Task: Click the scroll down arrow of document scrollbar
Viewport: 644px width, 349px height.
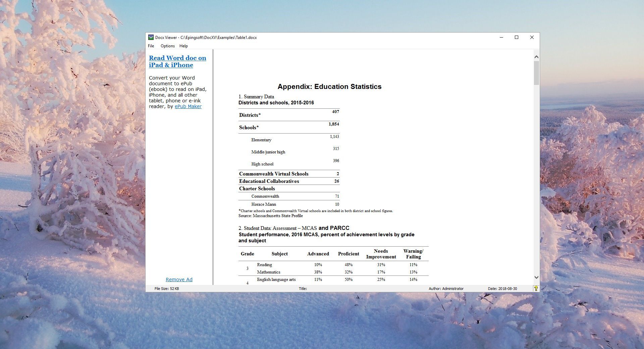Action: (x=536, y=278)
